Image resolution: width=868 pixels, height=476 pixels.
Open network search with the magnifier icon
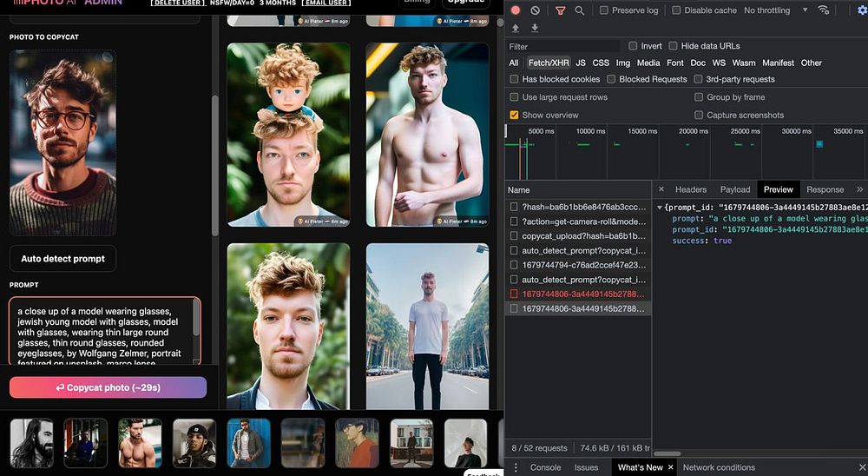tap(581, 10)
